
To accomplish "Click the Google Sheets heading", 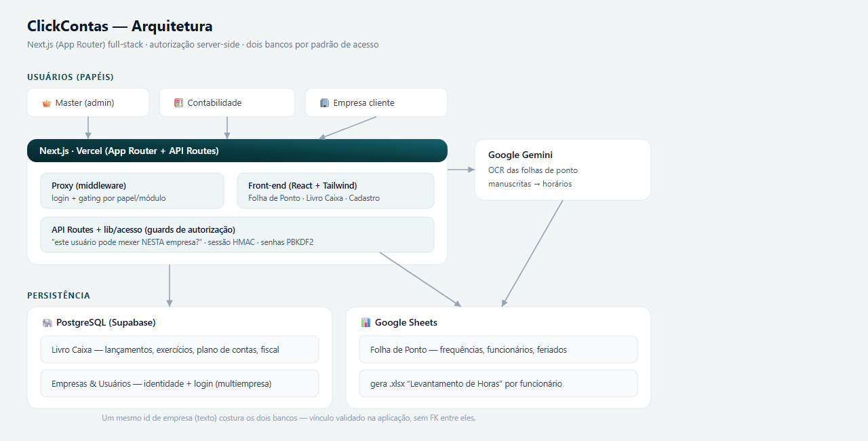I will (x=406, y=323).
